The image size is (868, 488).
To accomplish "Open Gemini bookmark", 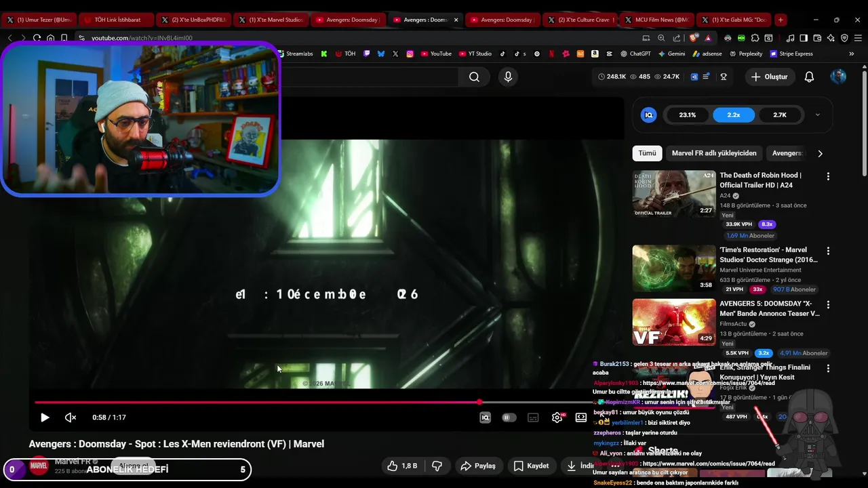I will 671,54.
